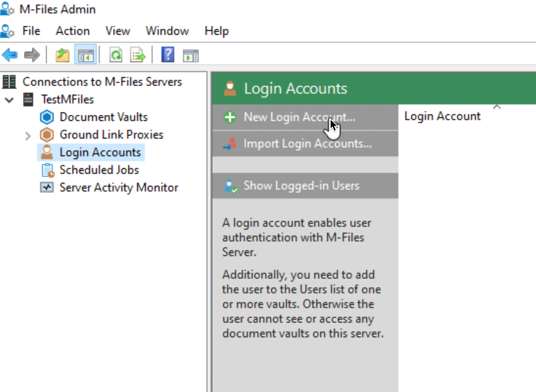Click the Scheduled Jobs clipboard icon
The image size is (536, 392).
tap(48, 170)
